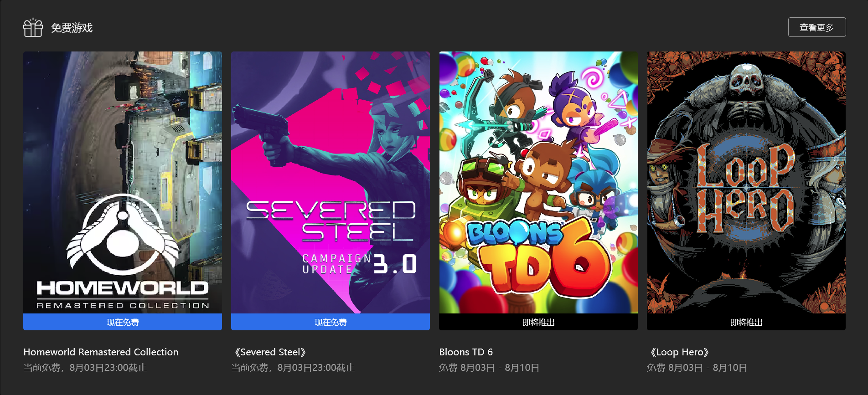Select the Bloons TD 6 cover artwork
868x395 pixels.
click(x=538, y=182)
